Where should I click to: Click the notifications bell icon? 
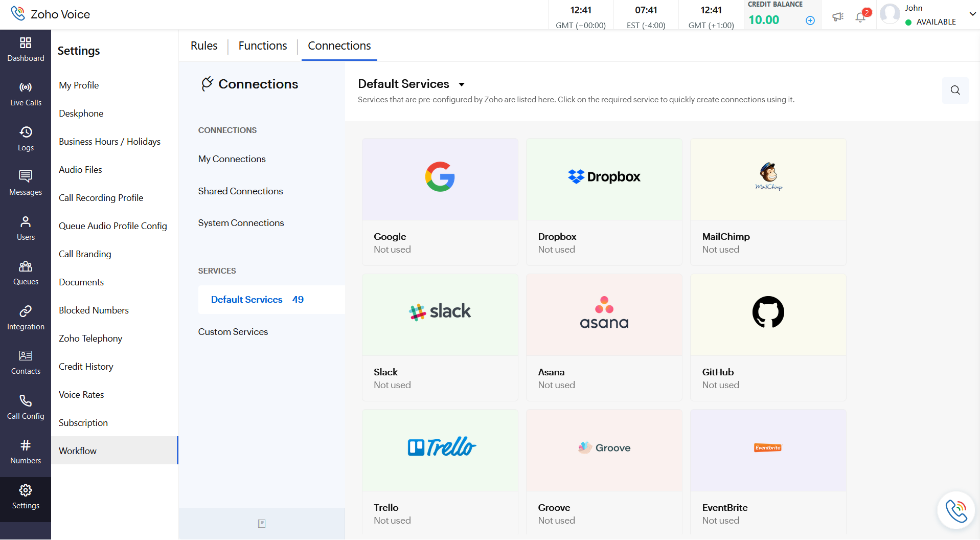[860, 17]
